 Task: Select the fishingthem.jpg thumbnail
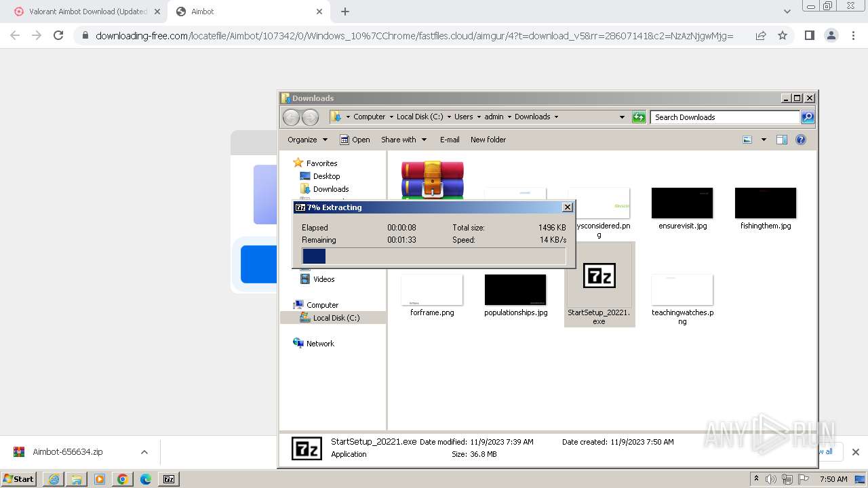point(766,203)
